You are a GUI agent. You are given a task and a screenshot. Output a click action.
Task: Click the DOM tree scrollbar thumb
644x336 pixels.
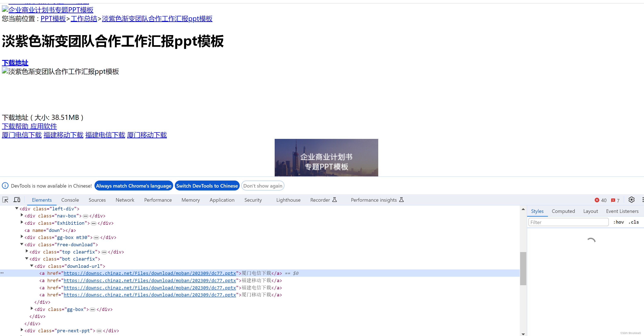pyautogui.click(x=523, y=269)
